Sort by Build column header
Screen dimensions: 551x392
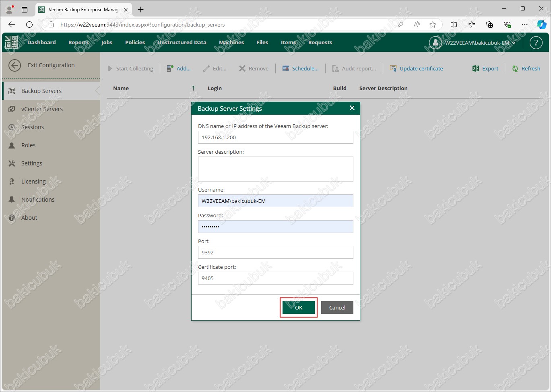(x=340, y=88)
